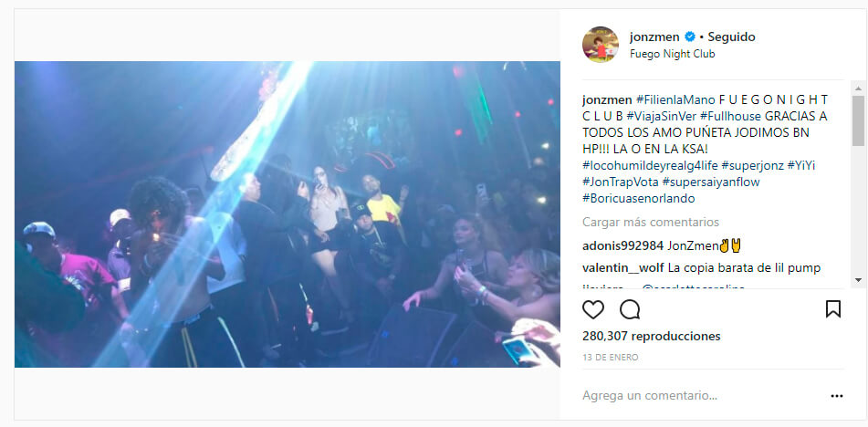This screenshot has width=868, height=427.
Task: Click the verified badge next to jonzmen
Action: [690, 37]
